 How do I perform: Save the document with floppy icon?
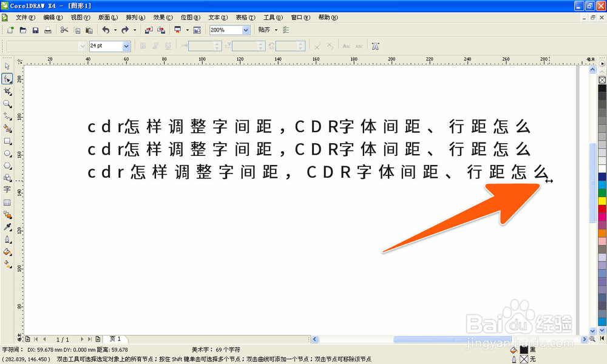click(x=35, y=30)
